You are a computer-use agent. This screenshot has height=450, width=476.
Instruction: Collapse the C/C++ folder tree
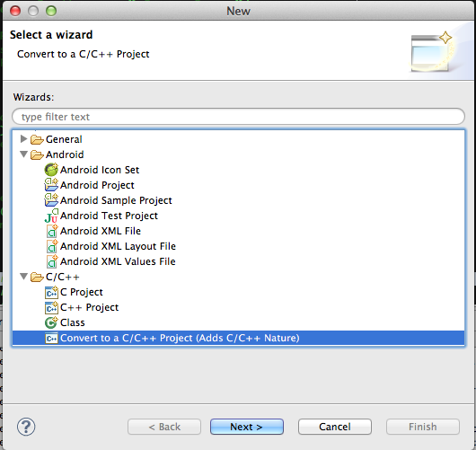pyautogui.click(x=24, y=277)
